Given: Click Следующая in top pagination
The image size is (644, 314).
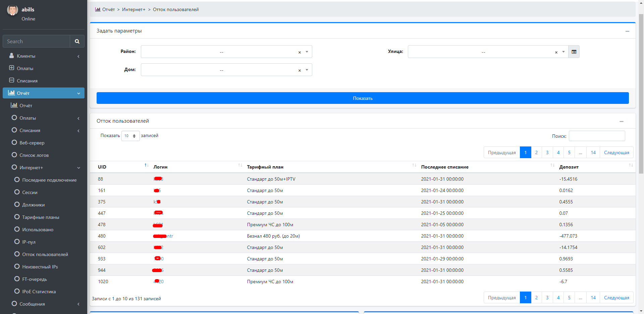Looking at the screenshot, I should pyautogui.click(x=616, y=152).
